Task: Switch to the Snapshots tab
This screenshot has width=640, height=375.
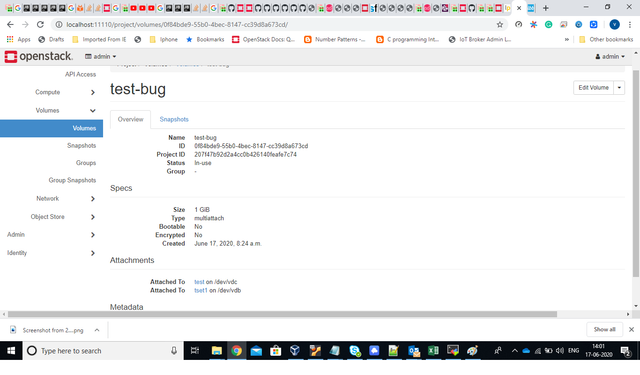Action: pyautogui.click(x=174, y=119)
